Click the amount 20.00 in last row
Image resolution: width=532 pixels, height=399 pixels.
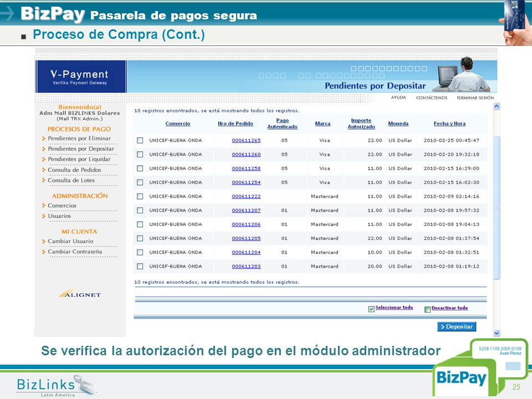[x=375, y=267]
